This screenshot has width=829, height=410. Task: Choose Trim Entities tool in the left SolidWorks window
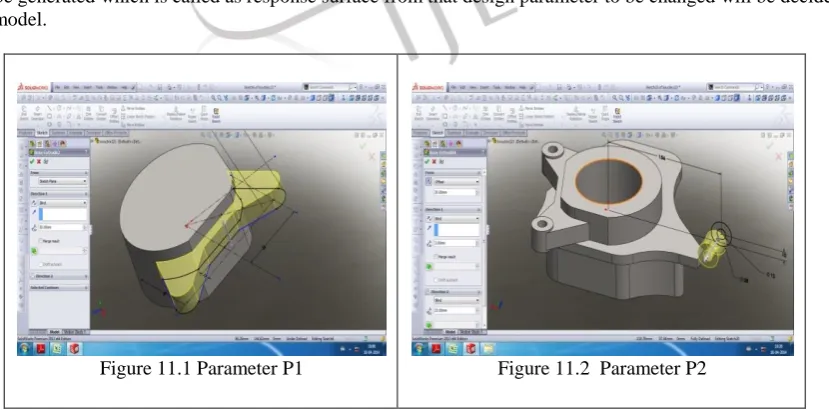tap(88, 113)
